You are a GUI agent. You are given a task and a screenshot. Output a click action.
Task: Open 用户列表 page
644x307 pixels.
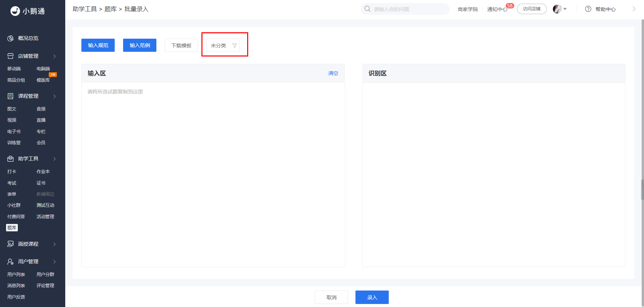16,274
